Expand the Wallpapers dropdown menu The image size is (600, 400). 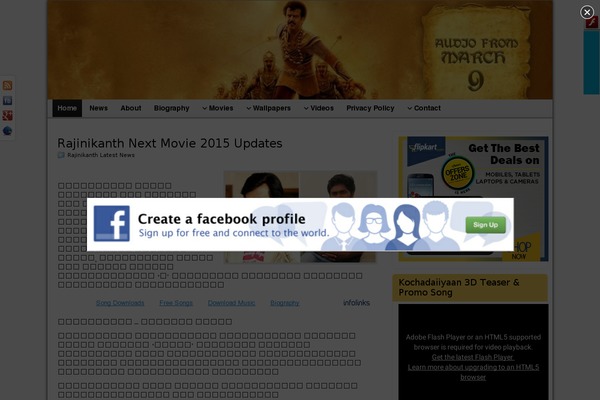269,108
